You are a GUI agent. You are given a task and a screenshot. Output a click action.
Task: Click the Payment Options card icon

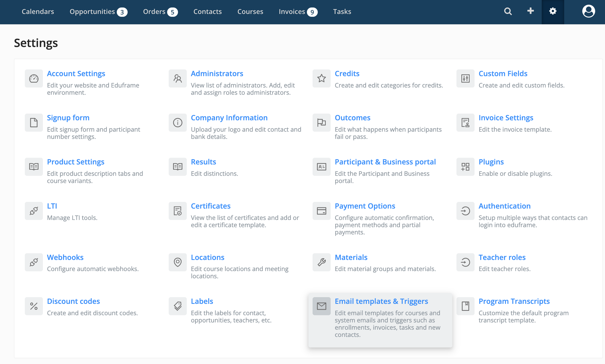321,211
